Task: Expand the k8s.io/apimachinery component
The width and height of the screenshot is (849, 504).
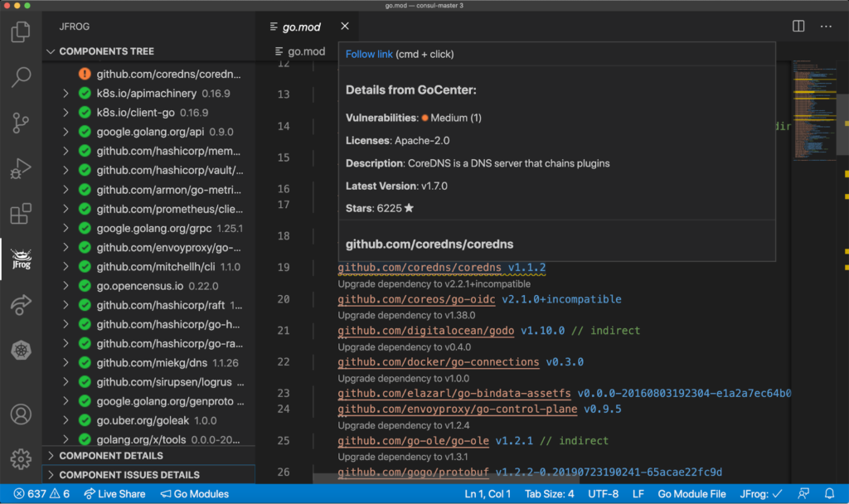Action: coord(66,94)
